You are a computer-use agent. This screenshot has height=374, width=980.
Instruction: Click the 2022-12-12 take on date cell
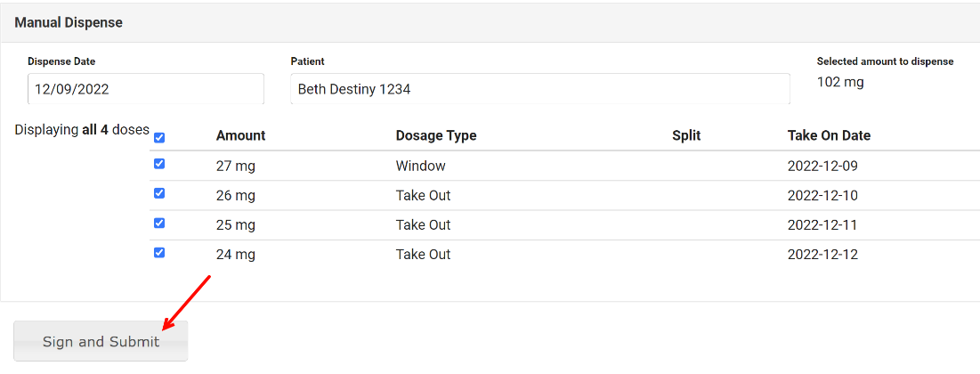pyautogui.click(x=822, y=254)
